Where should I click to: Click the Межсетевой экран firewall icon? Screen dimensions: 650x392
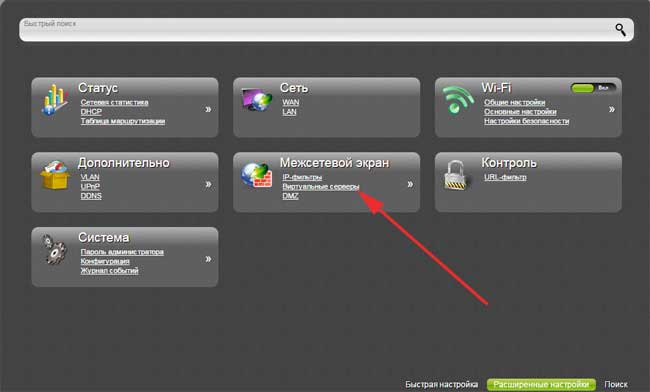tap(257, 175)
